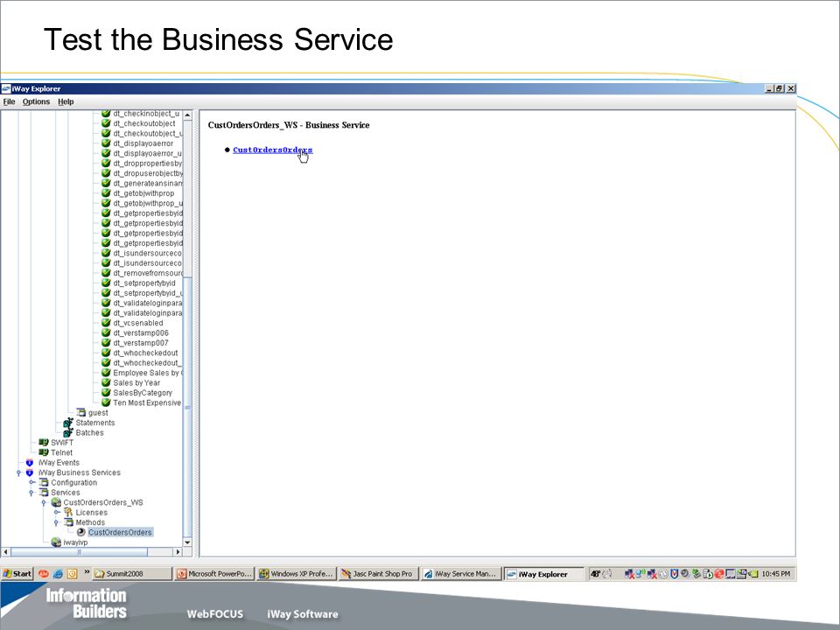
Task: Collapse the Services node
Action: [x=31, y=493]
